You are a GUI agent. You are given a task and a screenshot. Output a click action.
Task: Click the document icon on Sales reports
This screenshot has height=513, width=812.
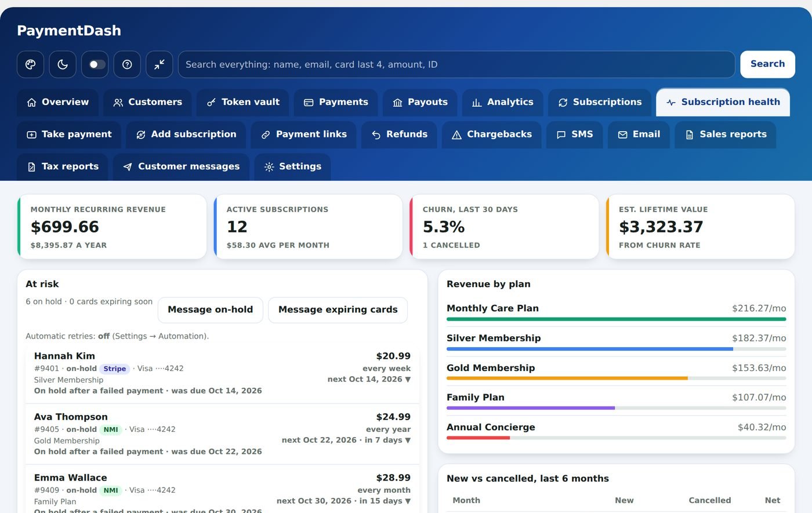click(690, 134)
